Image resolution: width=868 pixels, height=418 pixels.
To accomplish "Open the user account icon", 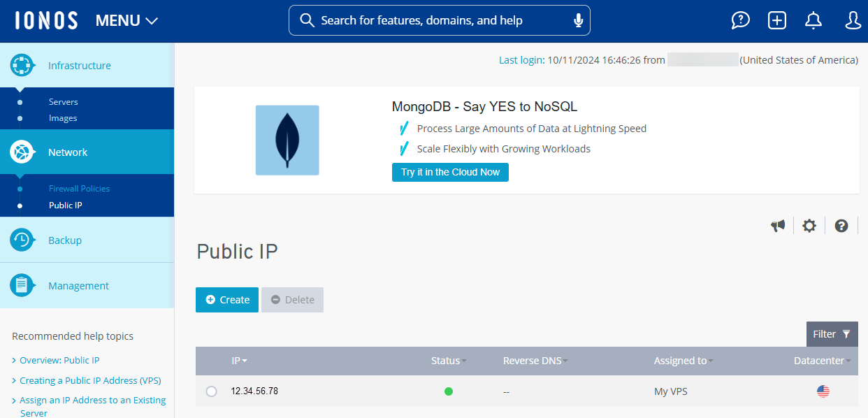I will [x=853, y=20].
